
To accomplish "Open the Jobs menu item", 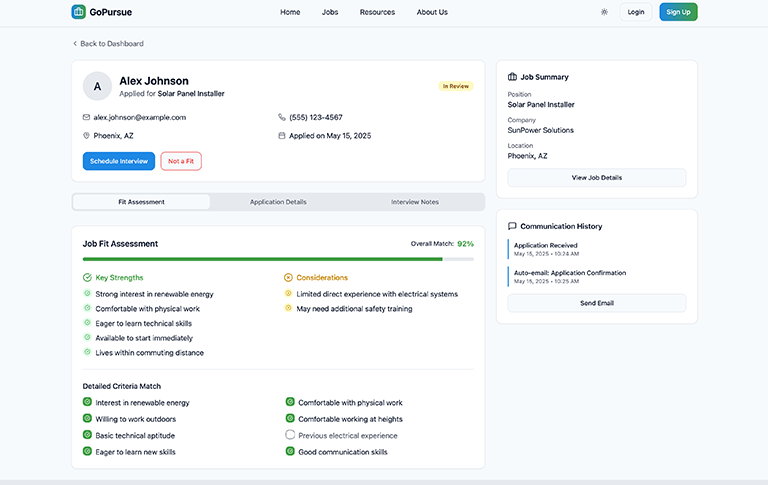I will [330, 12].
